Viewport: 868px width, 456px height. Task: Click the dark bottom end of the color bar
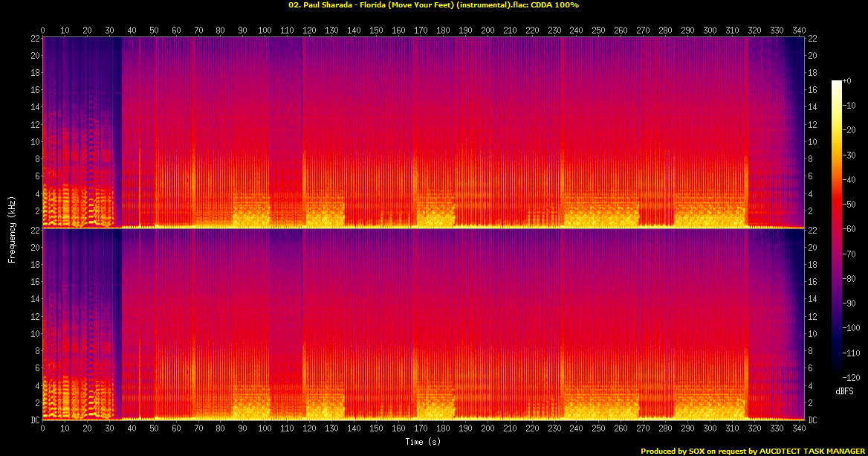click(x=837, y=376)
